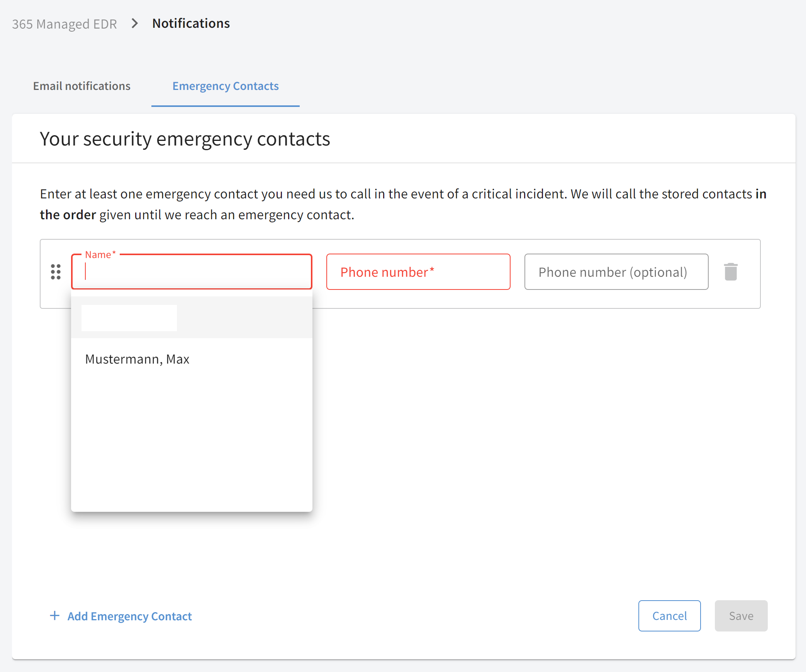806x672 pixels.
Task: Click the plus icon beside Add Emergency Contact
Action: (55, 616)
